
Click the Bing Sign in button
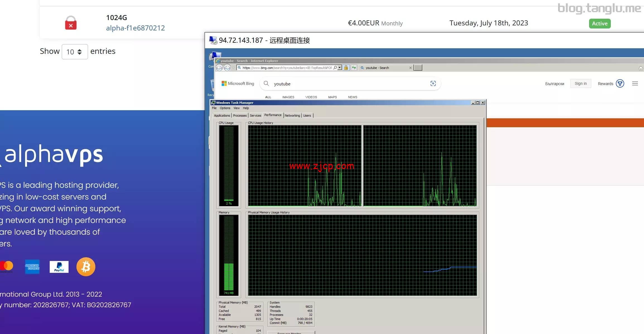click(581, 83)
